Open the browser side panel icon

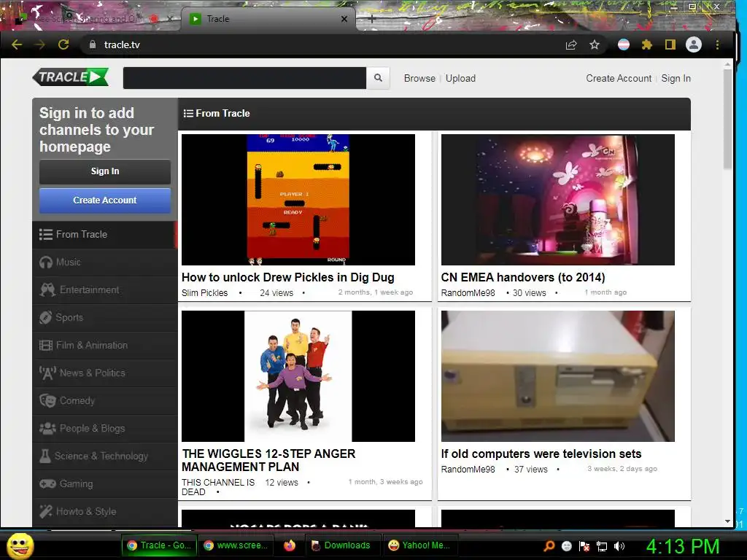[x=670, y=44]
